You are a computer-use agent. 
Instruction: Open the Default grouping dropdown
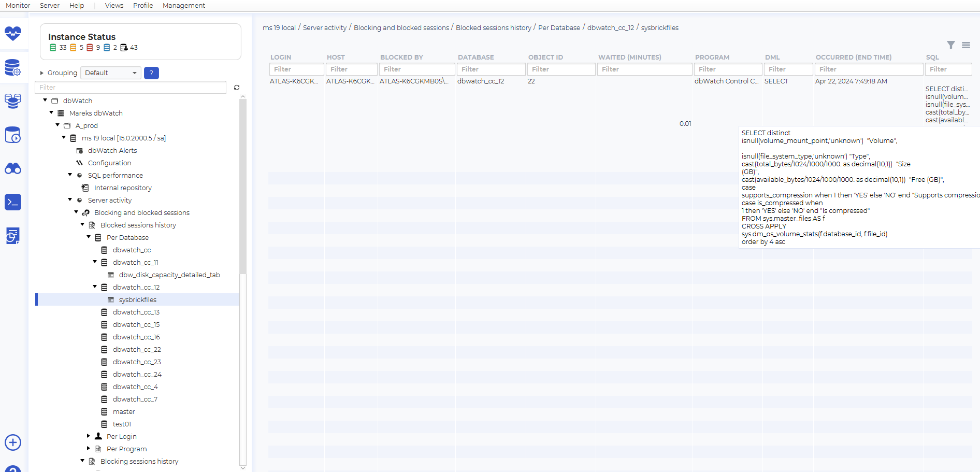pyautogui.click(x=110, y=73)
